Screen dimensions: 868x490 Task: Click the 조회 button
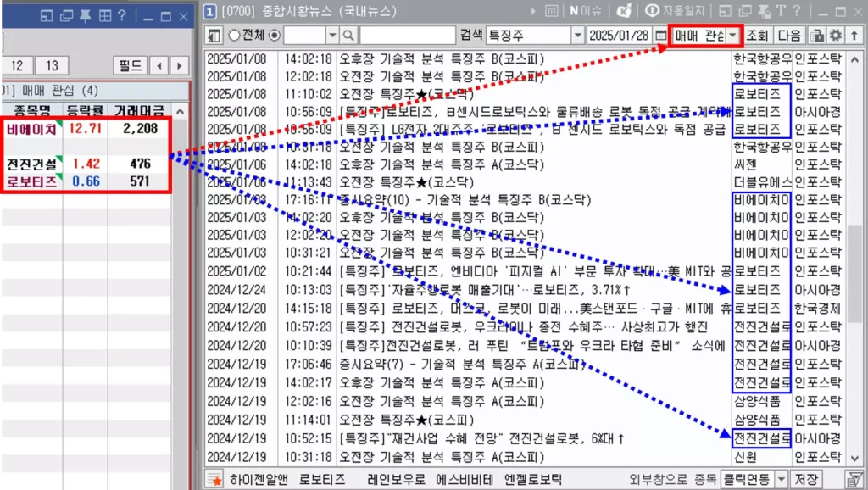(x=757, y=36)
